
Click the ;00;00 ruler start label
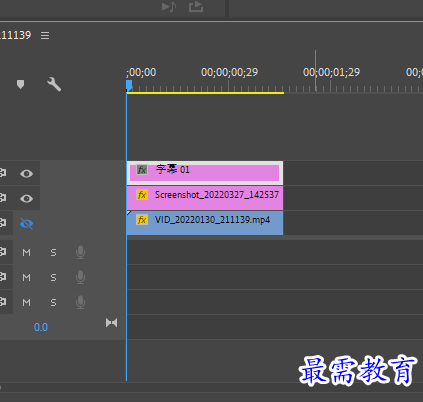[x=141, y=72]
